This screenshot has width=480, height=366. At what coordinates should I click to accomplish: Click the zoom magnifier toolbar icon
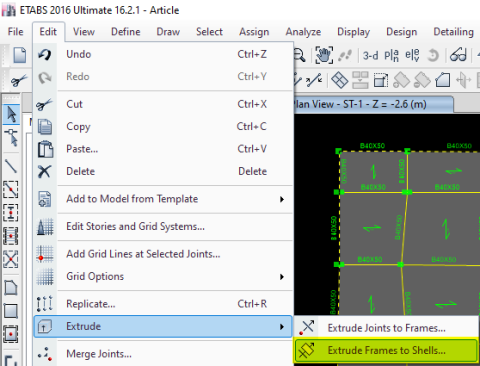(300, 55)
